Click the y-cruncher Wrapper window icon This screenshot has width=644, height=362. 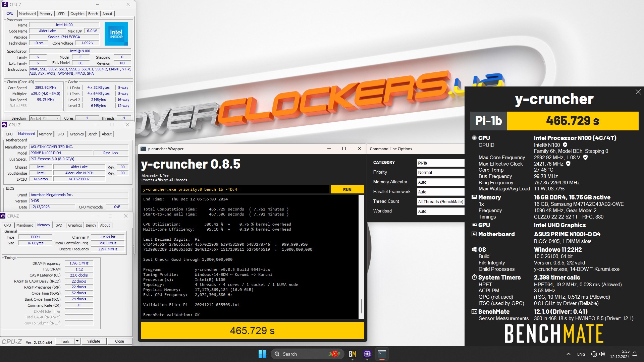pos(143,149)
